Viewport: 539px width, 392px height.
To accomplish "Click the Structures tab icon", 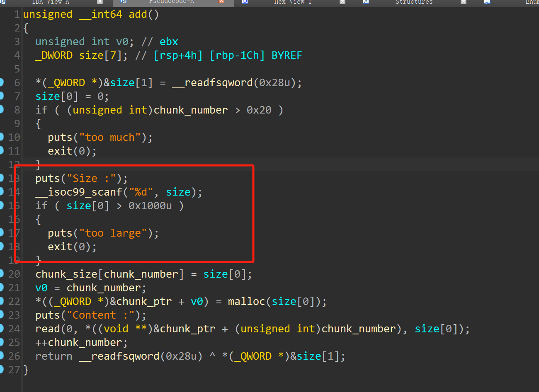I will tap(366, 2).
